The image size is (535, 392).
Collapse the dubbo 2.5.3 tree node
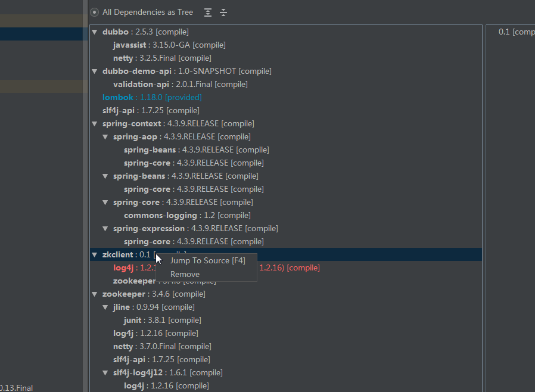click(x=95, y=32)
